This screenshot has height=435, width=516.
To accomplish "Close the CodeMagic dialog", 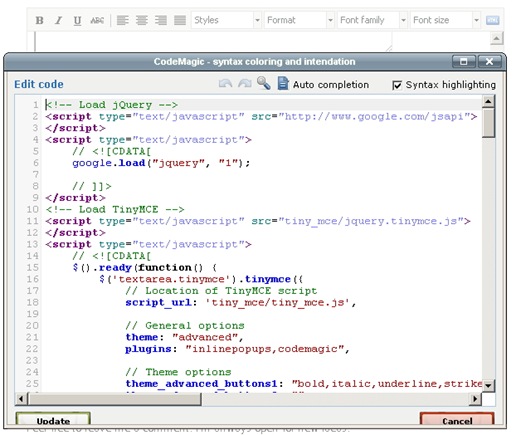I will point(489,62).
